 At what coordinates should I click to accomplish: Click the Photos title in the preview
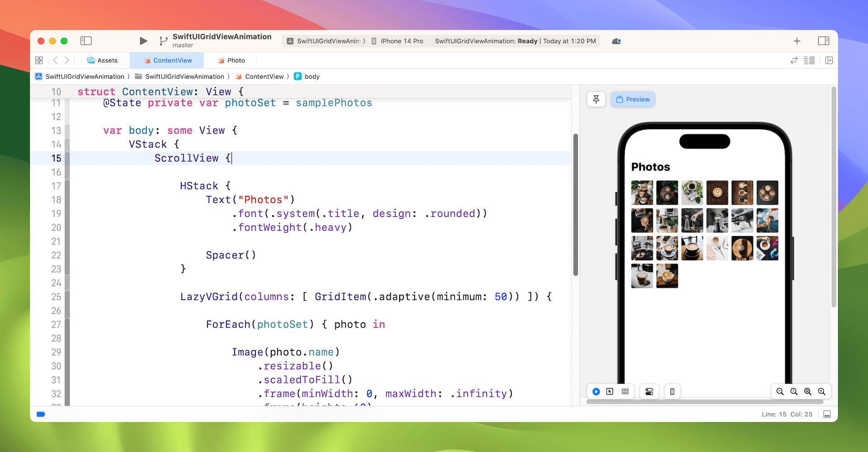point(651,167)
